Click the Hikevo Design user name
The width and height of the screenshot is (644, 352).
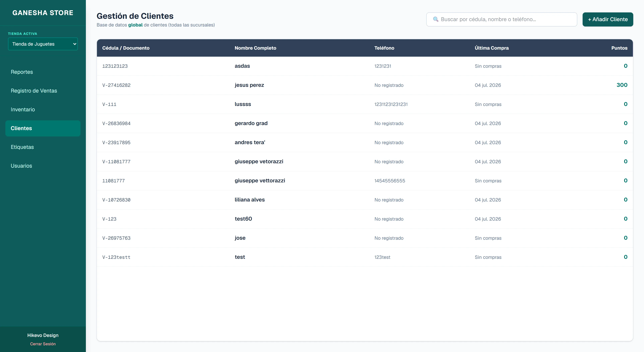43,335
